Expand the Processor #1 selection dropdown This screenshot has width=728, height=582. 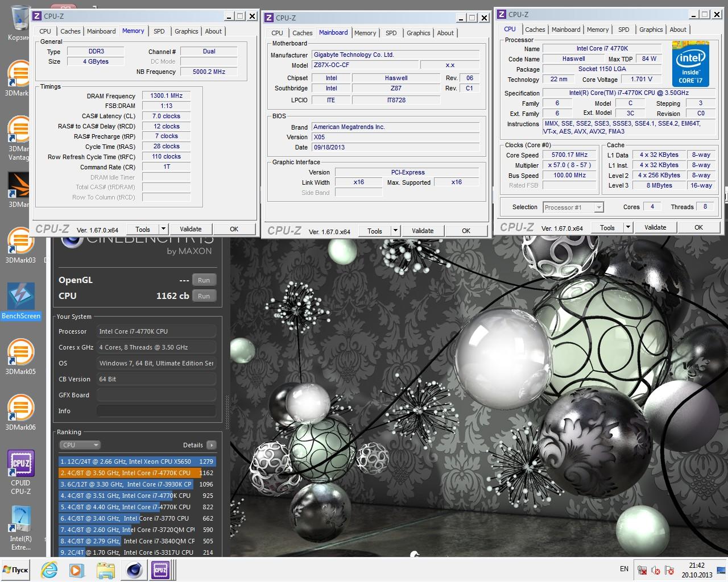[x=598, y=207]
